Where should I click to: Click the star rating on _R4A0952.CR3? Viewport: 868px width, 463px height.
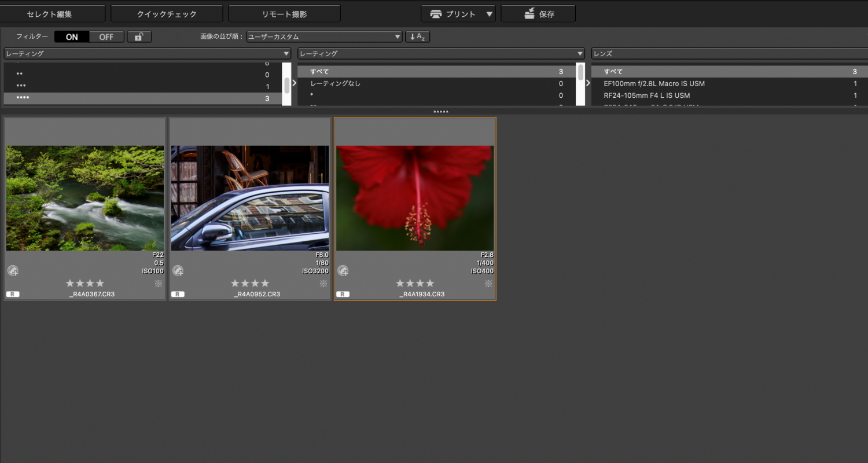point(250,284)
